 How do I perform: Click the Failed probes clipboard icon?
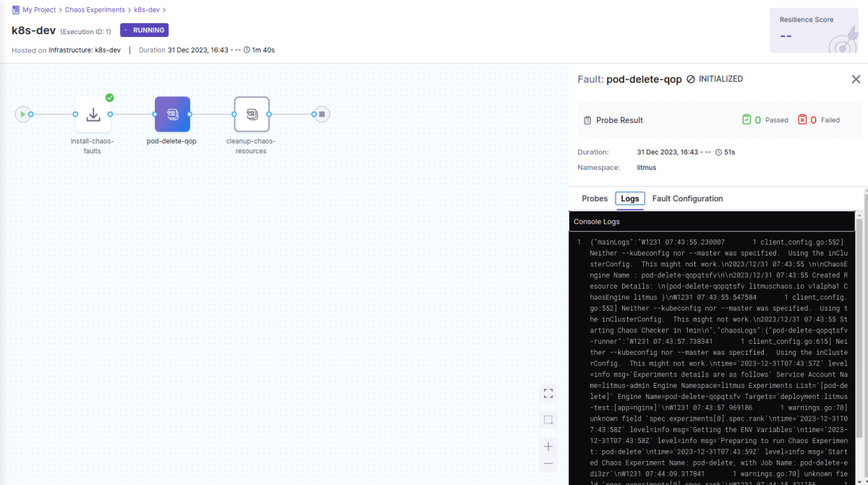click(x=802, y=119)
